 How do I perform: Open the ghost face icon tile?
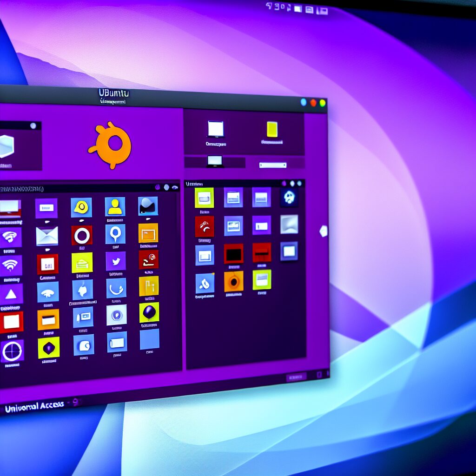(289, 197)
